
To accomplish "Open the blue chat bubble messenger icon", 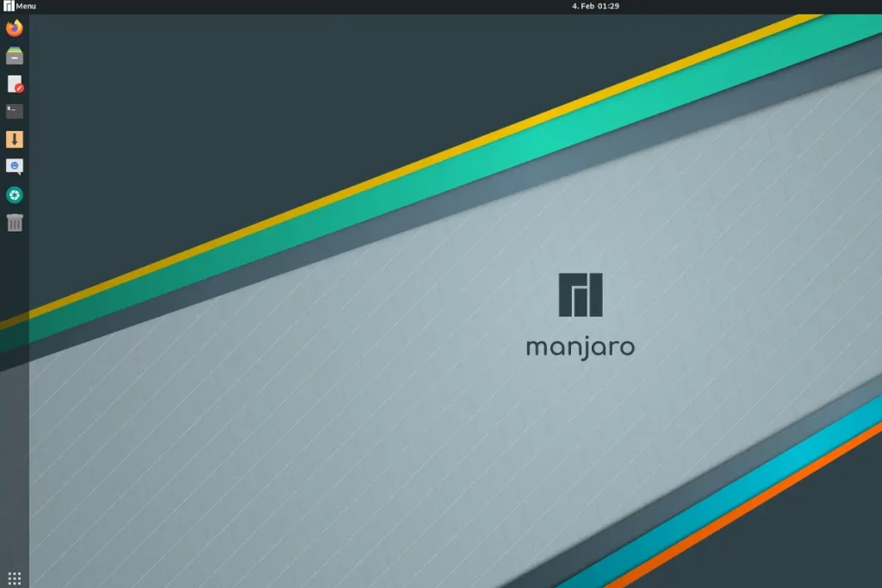I will click(15, 166).
